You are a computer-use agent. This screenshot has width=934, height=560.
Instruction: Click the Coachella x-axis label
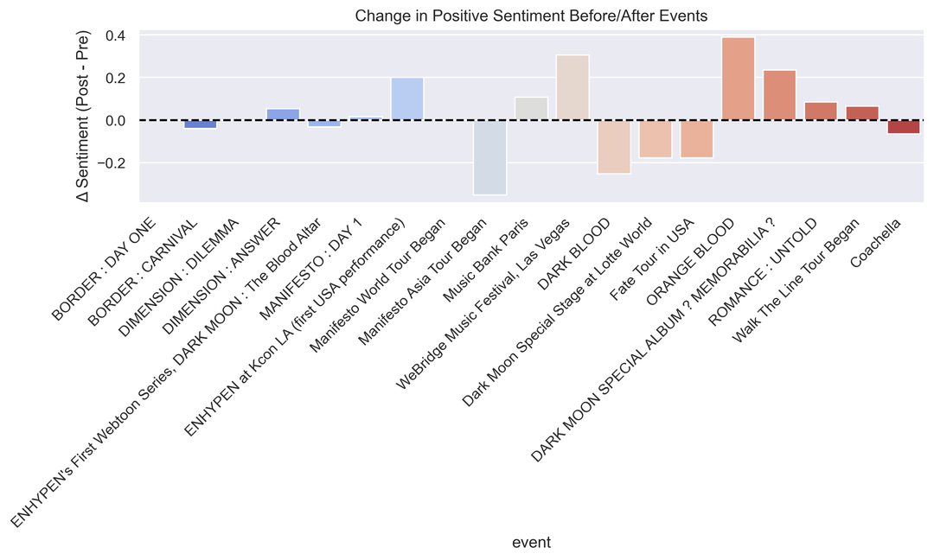(877, 243)
